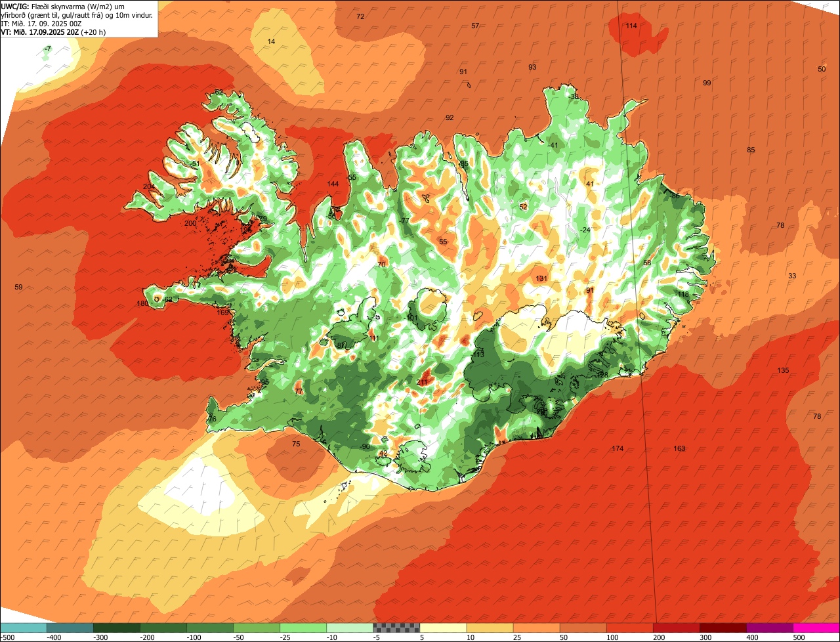The image size is (840, 642).
Task: Click the legend swatch between -500 and -400
Action: [24, 628]
